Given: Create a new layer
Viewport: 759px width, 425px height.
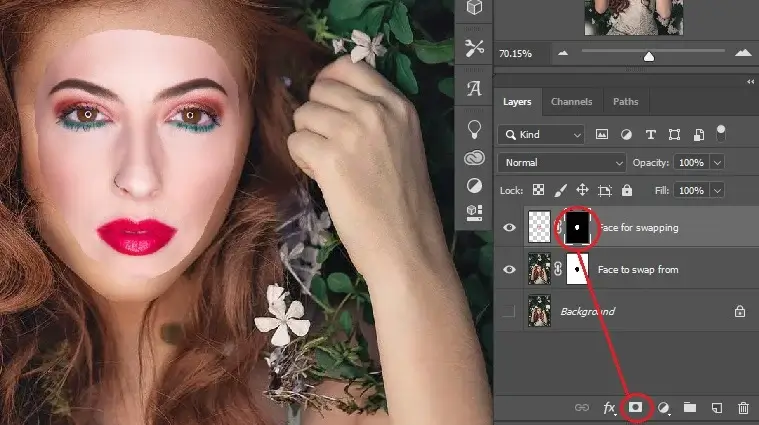Looking at the screenshot, I should pos(717,408).
